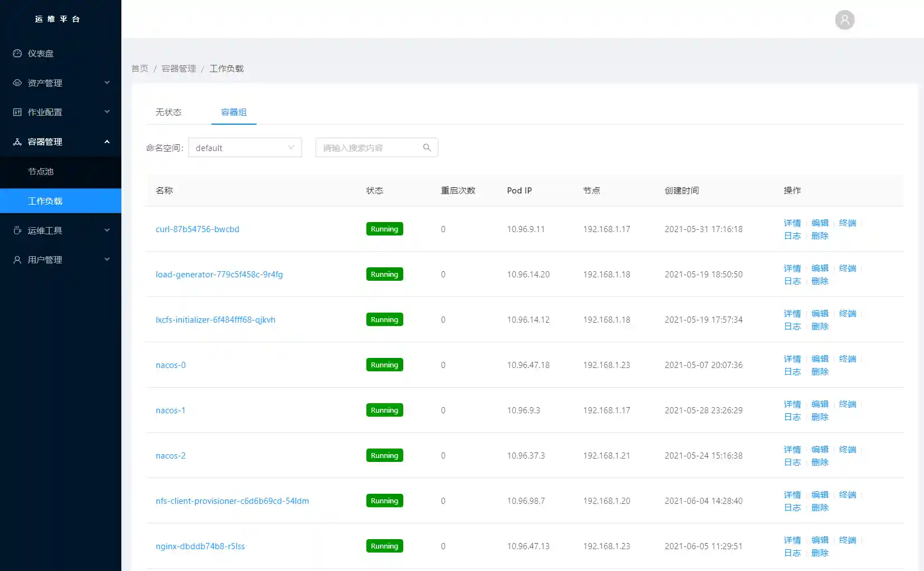924x571 pixels.
Task: Click the job configuration icon in sidebar
Action: click(17, 112)
